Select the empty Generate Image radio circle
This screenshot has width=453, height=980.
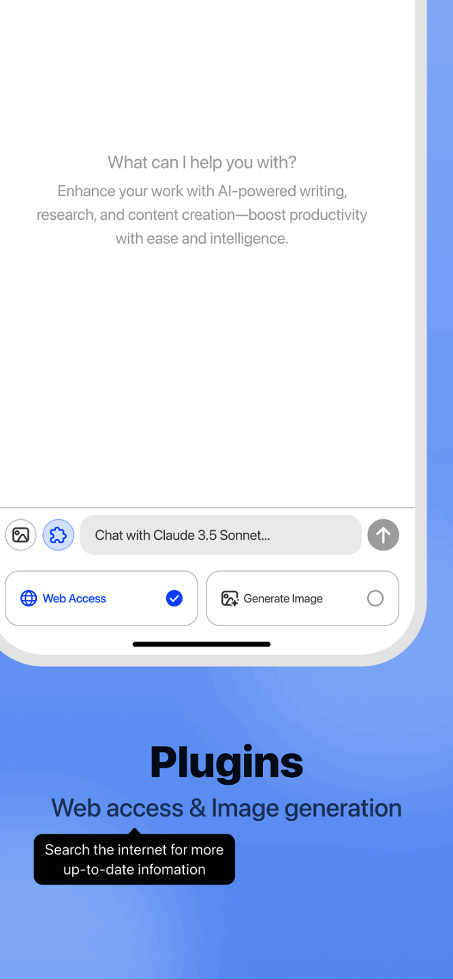[375, 598]
